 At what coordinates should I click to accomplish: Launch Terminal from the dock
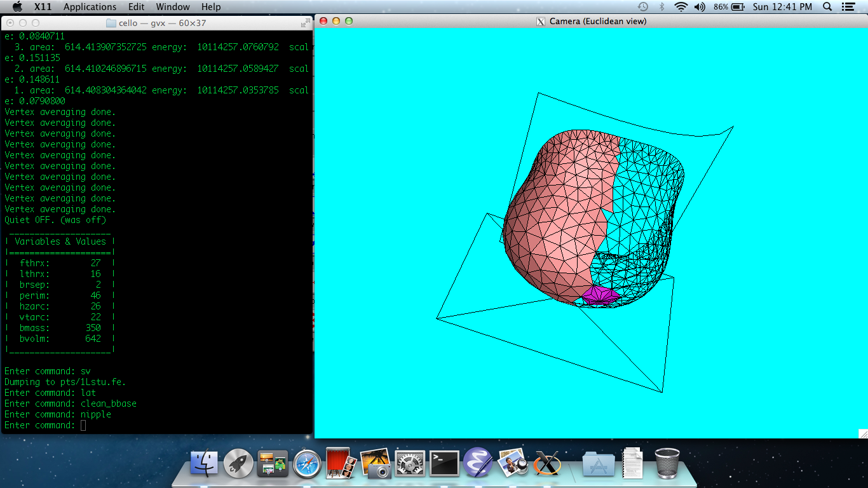(x=444, y=463)
